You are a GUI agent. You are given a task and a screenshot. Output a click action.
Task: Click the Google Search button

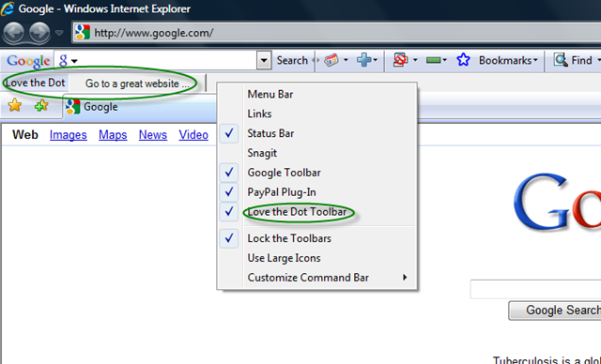(555, 311)
